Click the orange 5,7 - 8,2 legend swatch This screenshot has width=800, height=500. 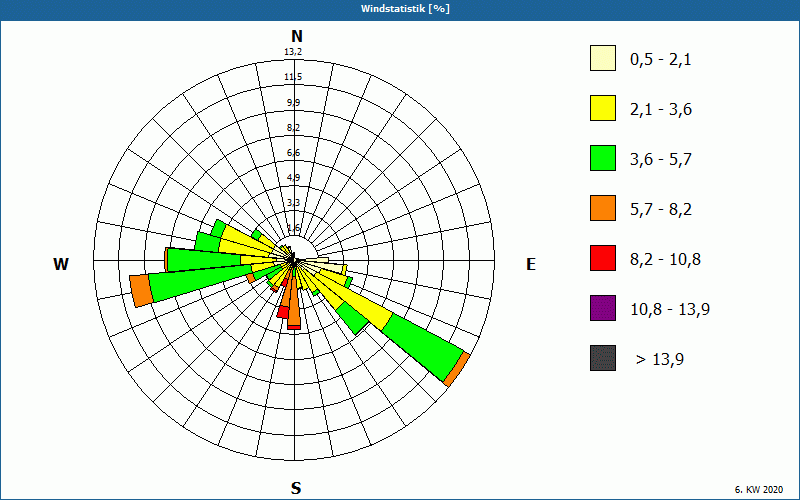tap(603, 208)
